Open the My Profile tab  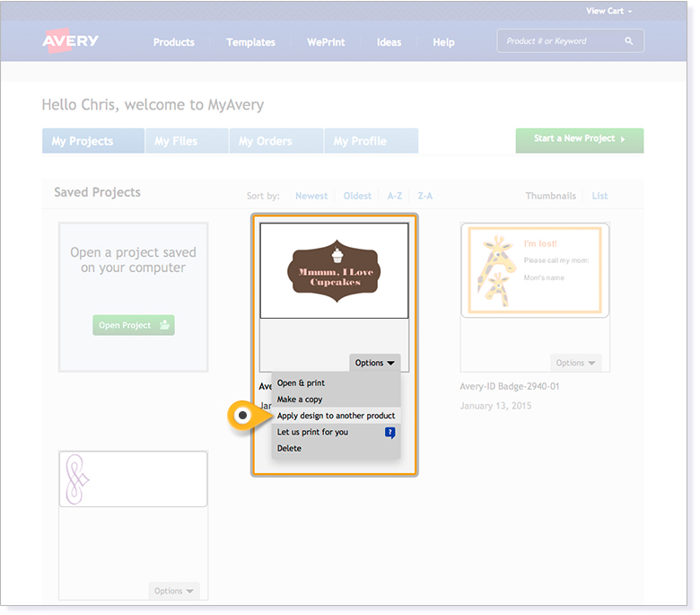(x=360, y=141)
